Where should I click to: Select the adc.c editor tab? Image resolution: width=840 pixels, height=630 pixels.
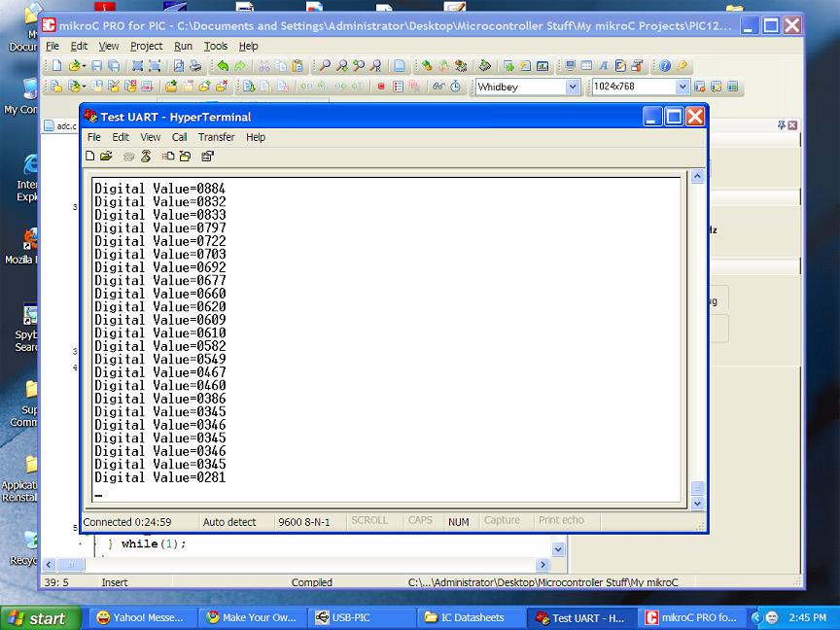[x=60, y=125]
